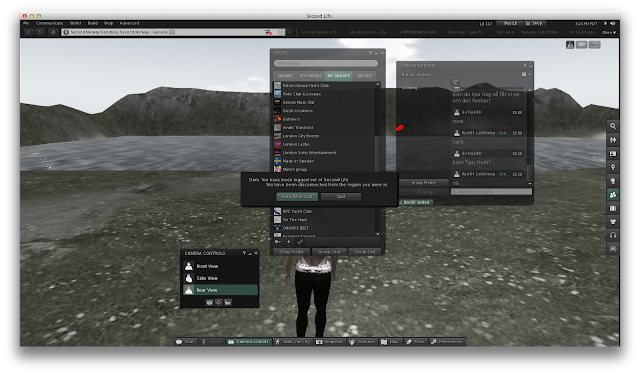Open the avatar walk sidebar icon

613,140
